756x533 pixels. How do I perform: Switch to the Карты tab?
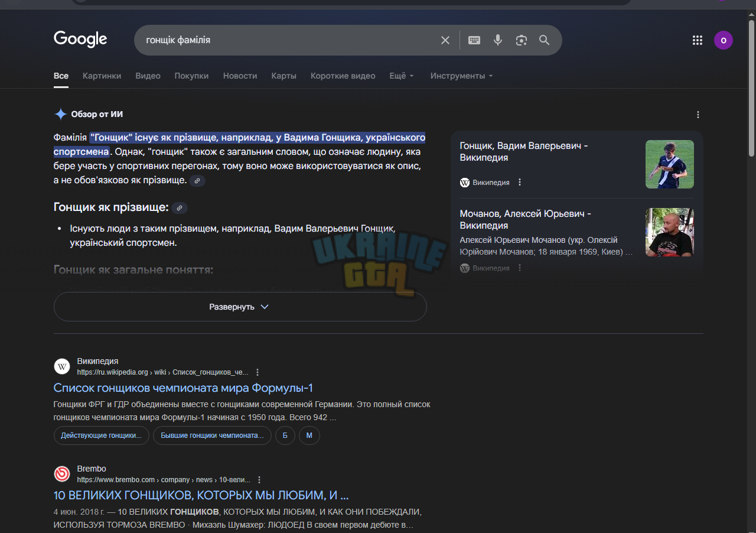point(284,76)
